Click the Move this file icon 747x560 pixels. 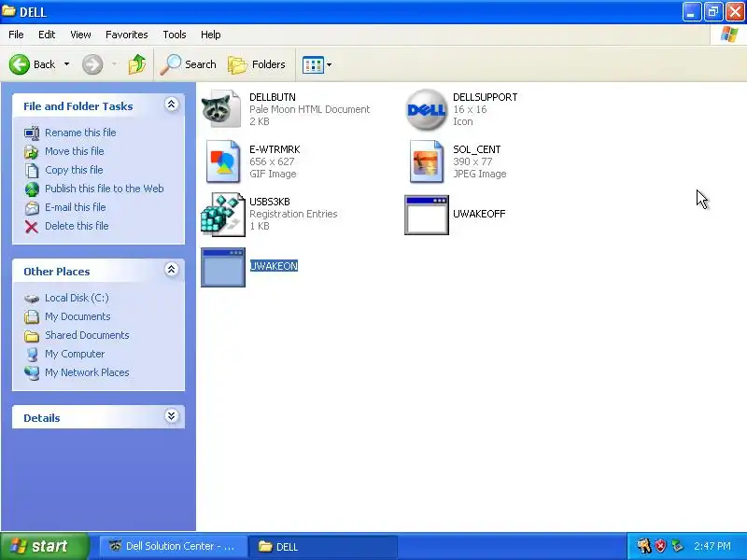(32, 152)
